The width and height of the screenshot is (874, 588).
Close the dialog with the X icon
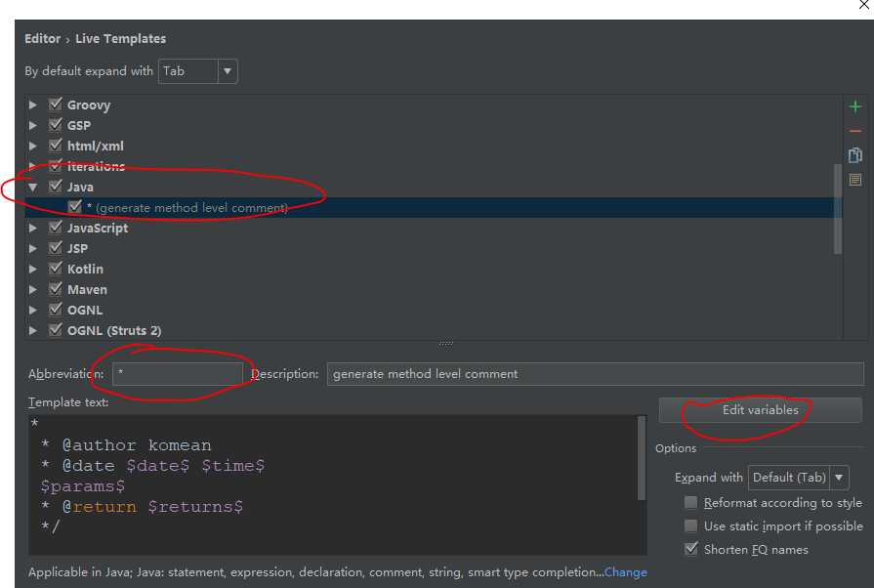pyautogui.click(x=863, y=5)
